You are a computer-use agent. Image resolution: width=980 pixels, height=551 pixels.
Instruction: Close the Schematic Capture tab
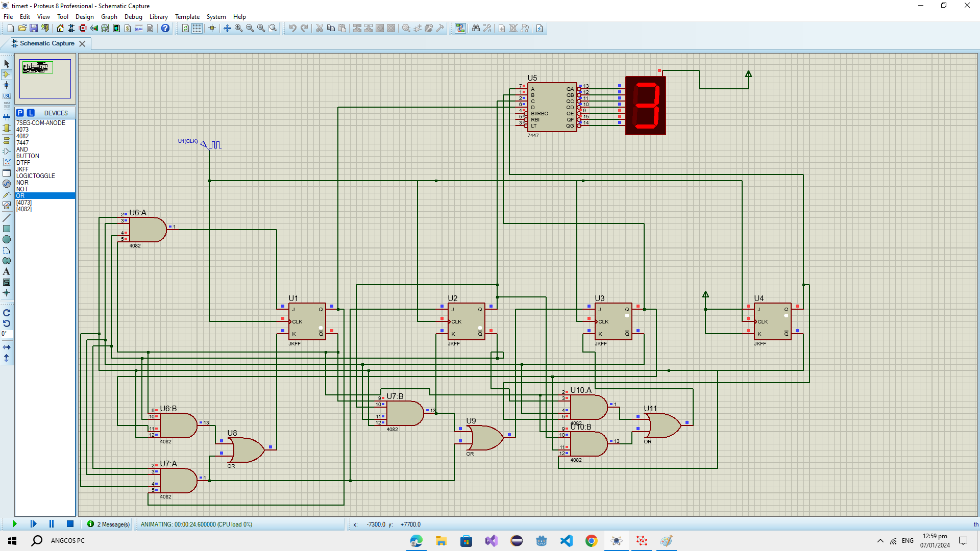tap(82, 44)
